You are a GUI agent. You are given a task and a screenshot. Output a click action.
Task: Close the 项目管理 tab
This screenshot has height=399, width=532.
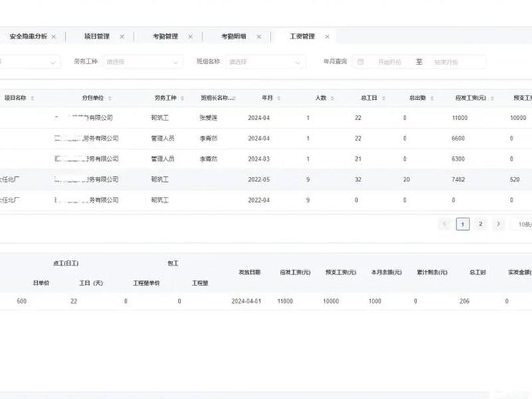[122, 37]
